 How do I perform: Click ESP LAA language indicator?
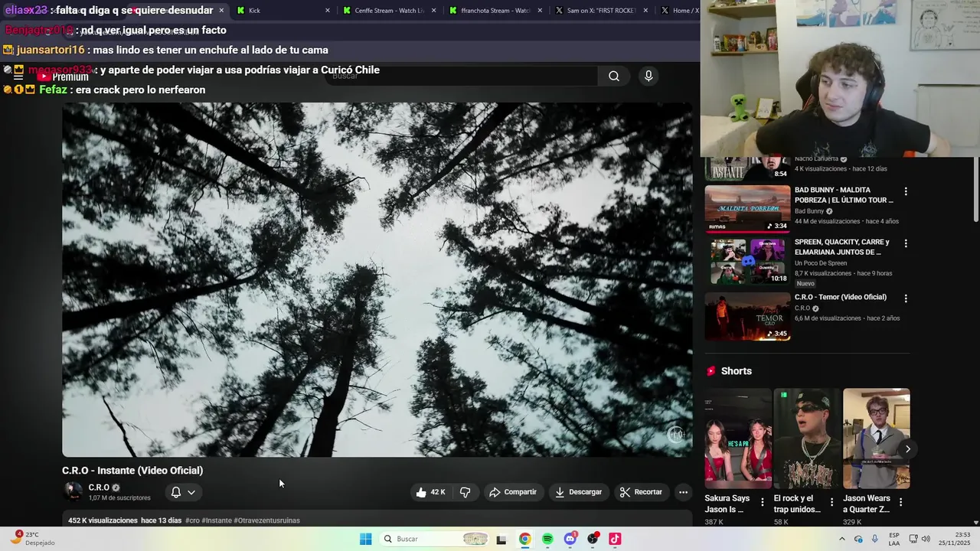point(894,539)
